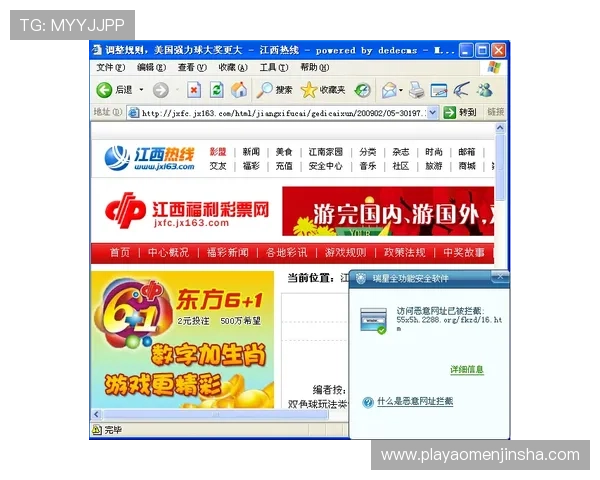Click the 游完国内游国外 banner ad
The image size is (600, 480).
(x=388, y=211)
